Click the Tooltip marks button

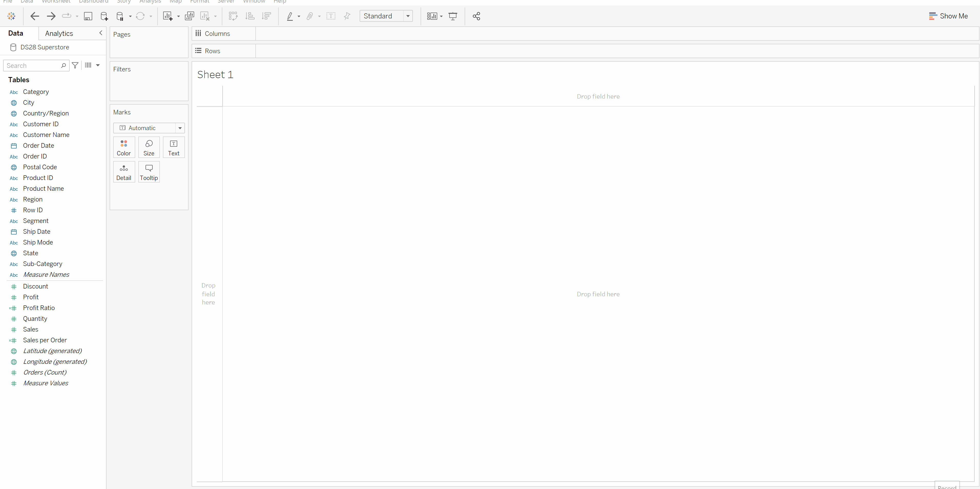pyautogui.click(x=149, y=172)
